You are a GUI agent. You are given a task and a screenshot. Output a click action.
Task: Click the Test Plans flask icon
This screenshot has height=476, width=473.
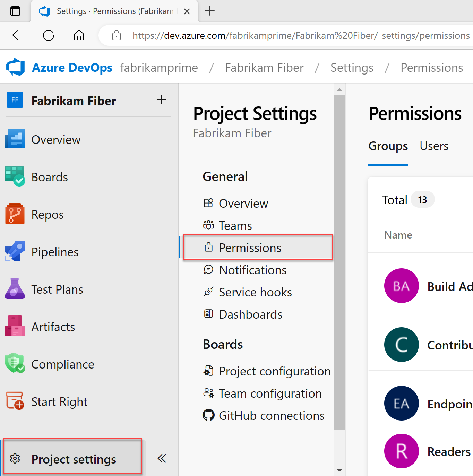15,288
